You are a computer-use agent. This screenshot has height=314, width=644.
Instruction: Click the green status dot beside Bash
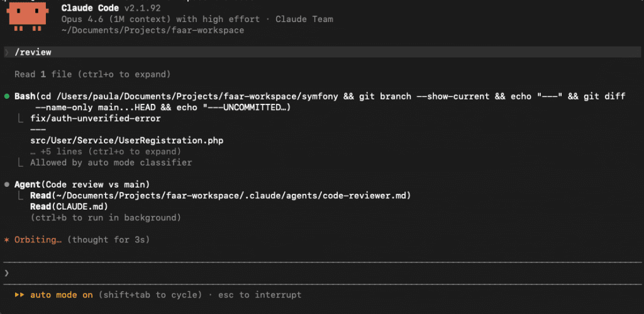coord(7,96)
